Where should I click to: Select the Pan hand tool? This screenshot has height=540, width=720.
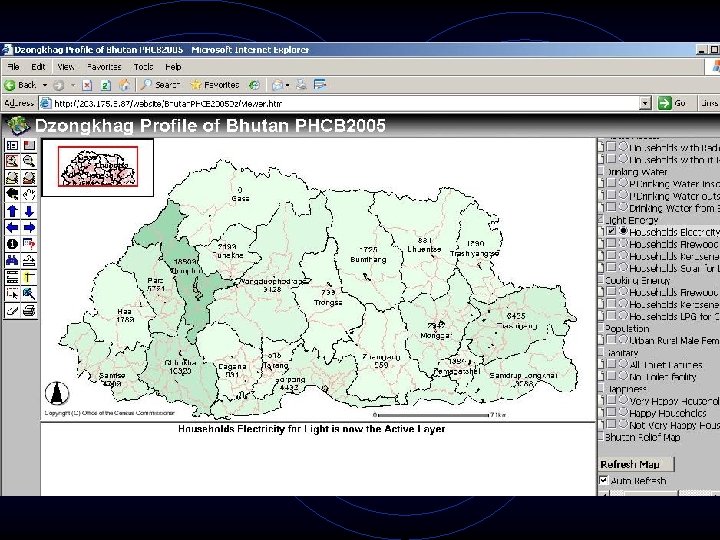pyautogui.click(x=29, y=195)
